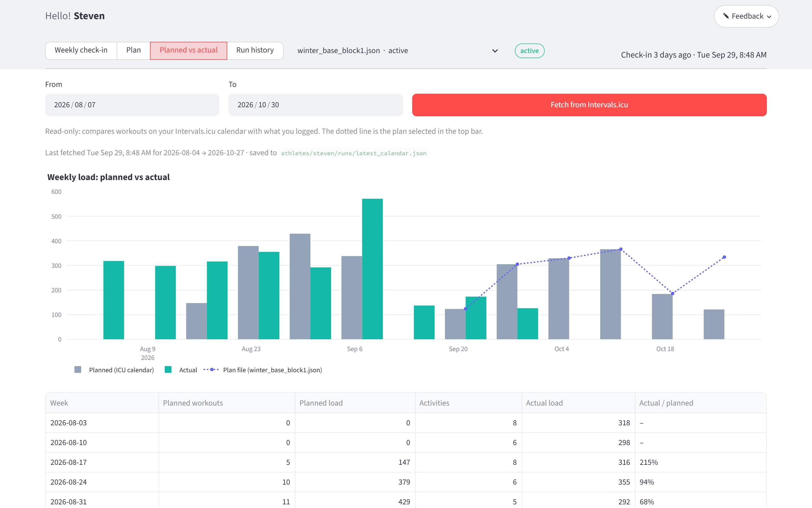The width and height of the screenshot is (812, 508).
Task: Click the Check-in 3 days ago status text
Action: point(694,55)
